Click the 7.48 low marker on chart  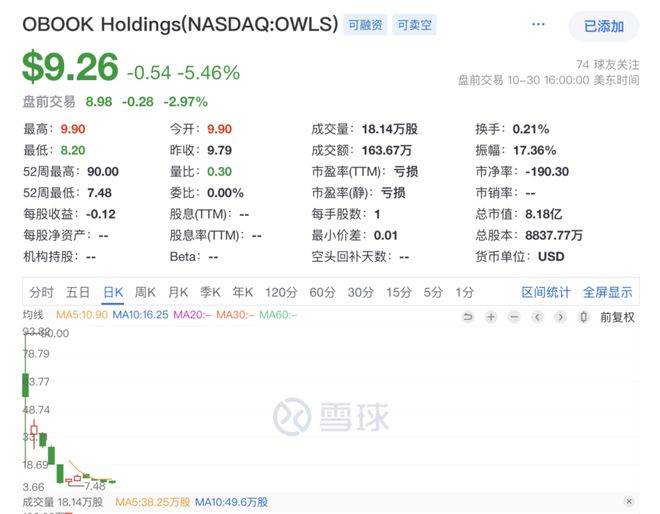(x=95, y=486)
